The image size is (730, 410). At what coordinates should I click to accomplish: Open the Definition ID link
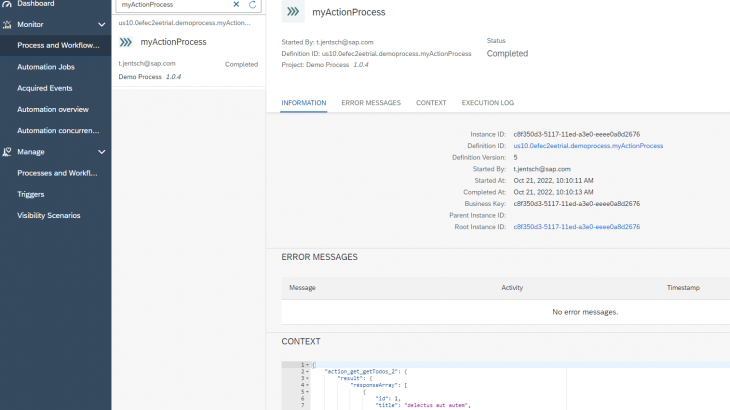click(588, 146)
